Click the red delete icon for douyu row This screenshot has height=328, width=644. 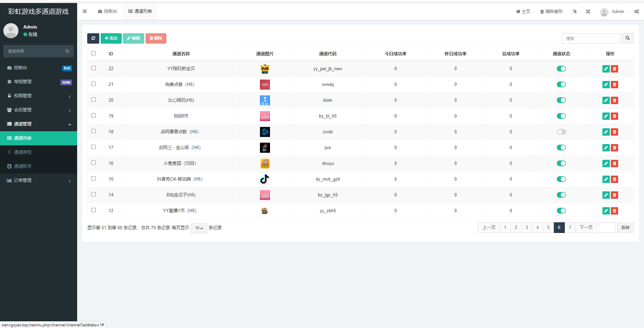coord(614,163)
